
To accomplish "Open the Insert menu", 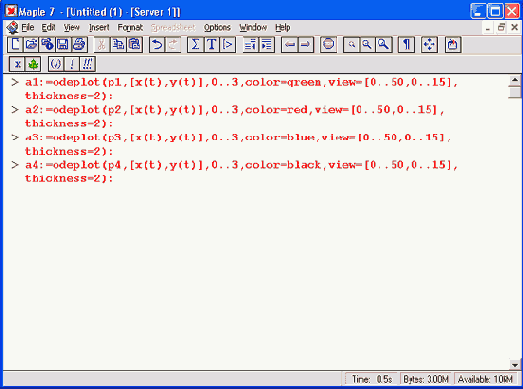I will pyautogui.click(x=99, y=28).
